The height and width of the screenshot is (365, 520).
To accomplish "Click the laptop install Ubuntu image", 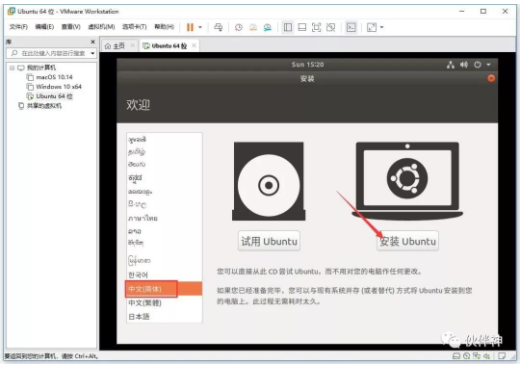I will coord(407,181).
